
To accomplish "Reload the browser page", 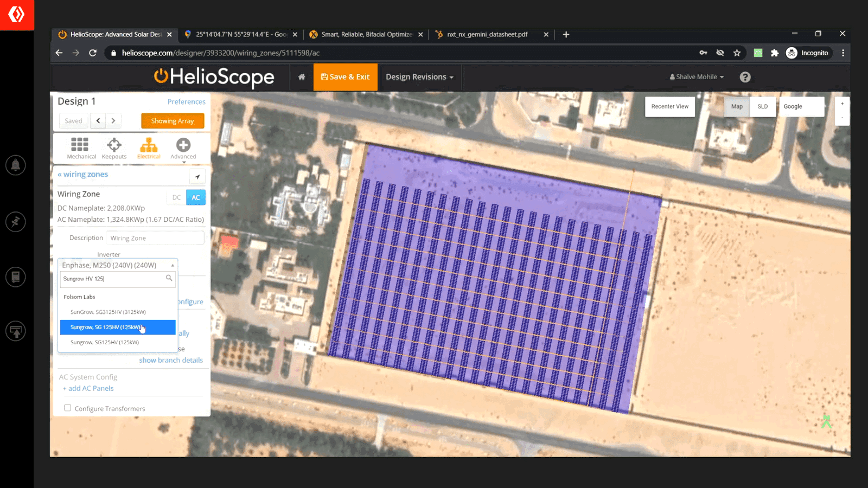I will [x=93, y=53].
